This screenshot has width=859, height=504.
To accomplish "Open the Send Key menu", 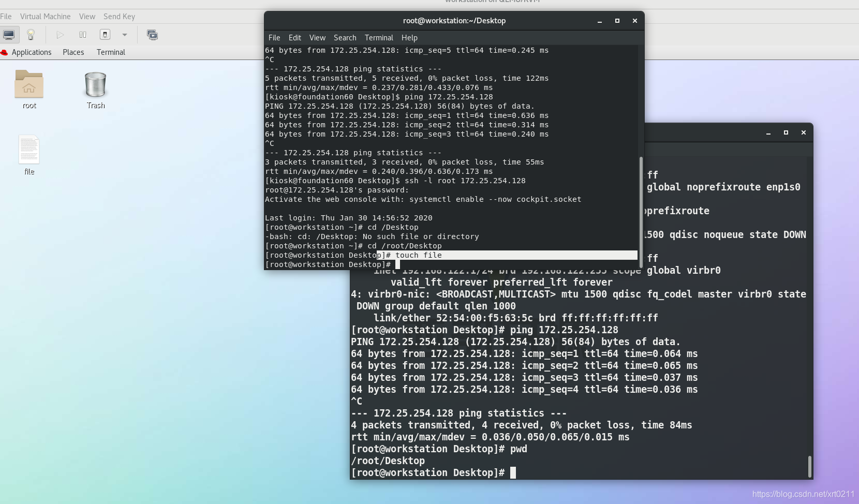I will [x=119, y=17].
